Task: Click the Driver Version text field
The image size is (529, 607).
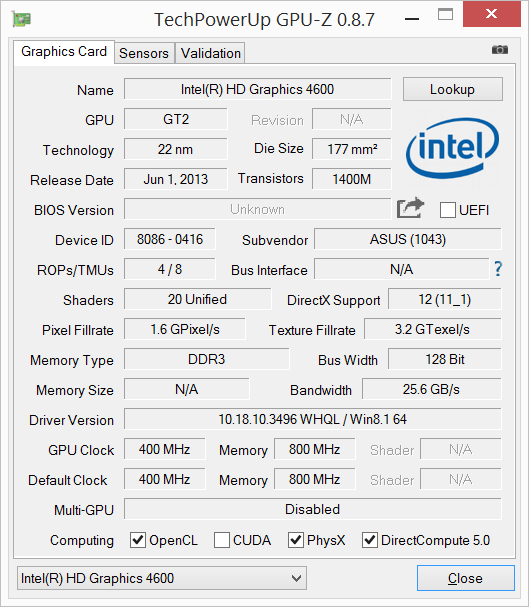Action: point(313,419)
